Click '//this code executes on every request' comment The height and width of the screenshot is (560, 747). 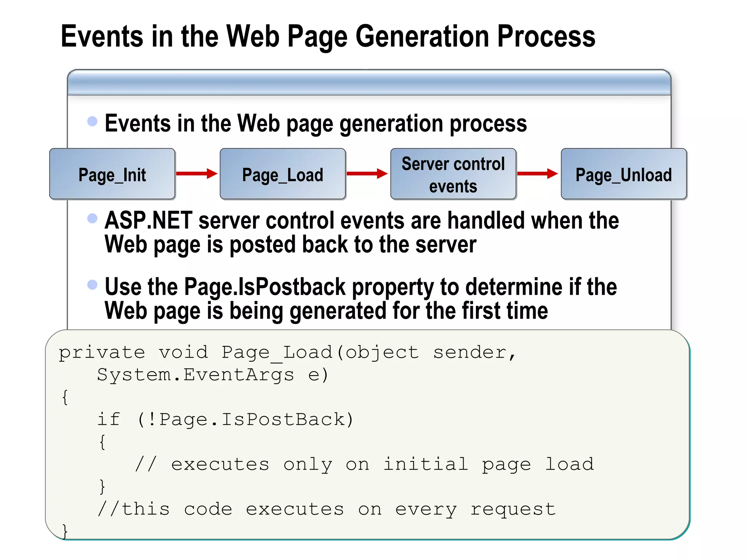[x=326, y=509]
